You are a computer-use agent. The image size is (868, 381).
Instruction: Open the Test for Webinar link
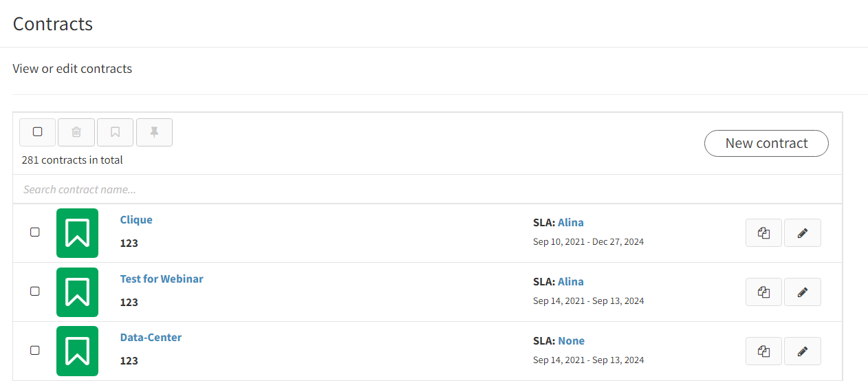point(162,279)
